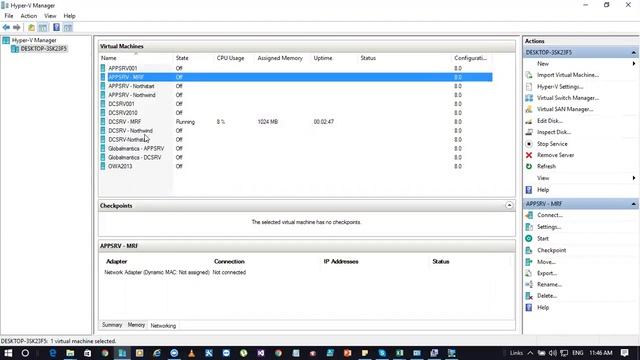Click the Back arrow in the toolbar
The width and height of the screenshot is (640, 360).
click(x=6, y=27)
